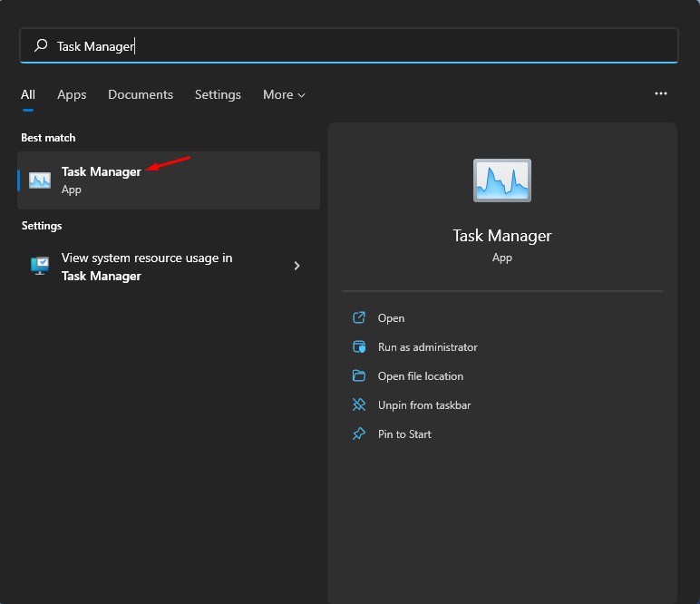700x604 pixels.
Task: Click the Open file location folder icon
Action: pos(359,376)
